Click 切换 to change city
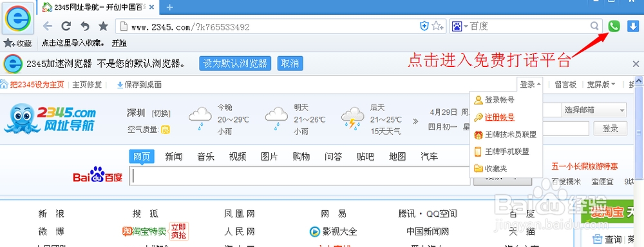 161,114
